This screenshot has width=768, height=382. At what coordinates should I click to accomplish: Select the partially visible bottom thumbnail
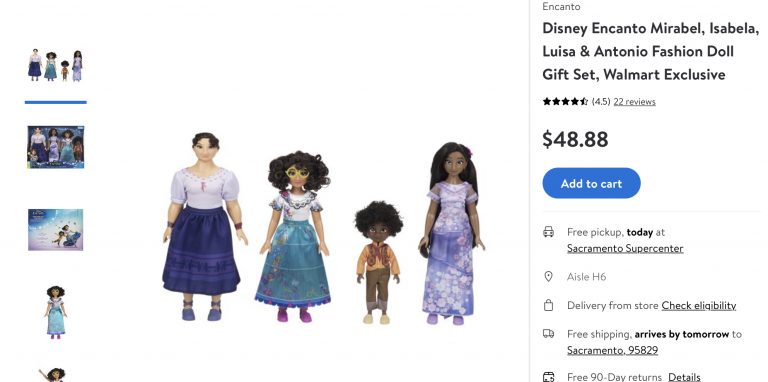[54, 375]
